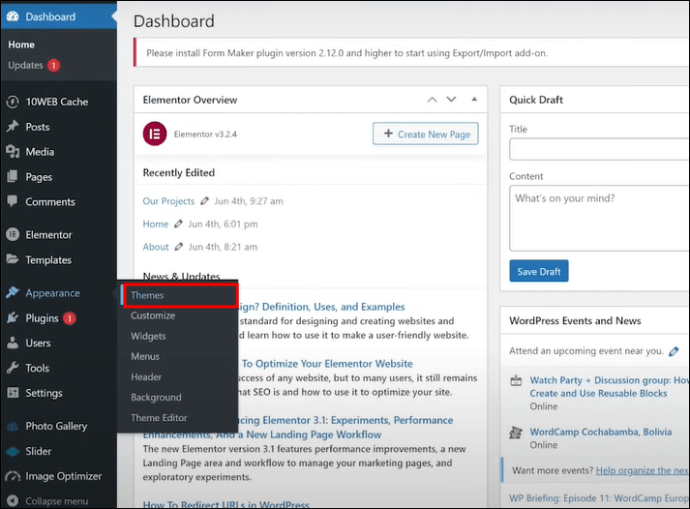Click the Posts pushpin icon
This screenshot has height=509, width=690.
pos(13,127)
